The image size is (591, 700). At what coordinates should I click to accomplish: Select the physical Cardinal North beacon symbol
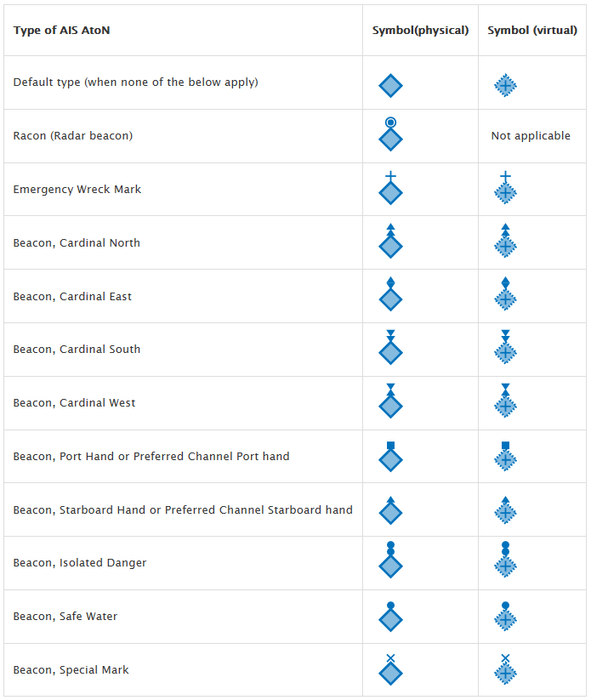(x=390, y=241)
